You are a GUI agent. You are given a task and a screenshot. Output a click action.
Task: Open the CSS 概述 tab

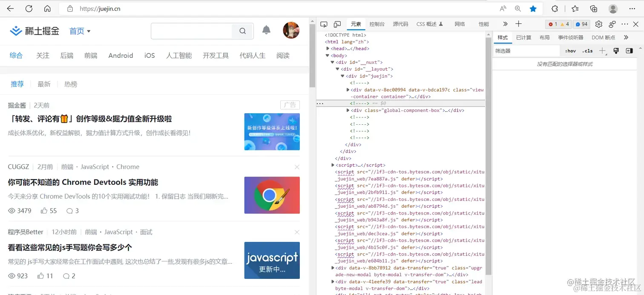tap(430, 24)
